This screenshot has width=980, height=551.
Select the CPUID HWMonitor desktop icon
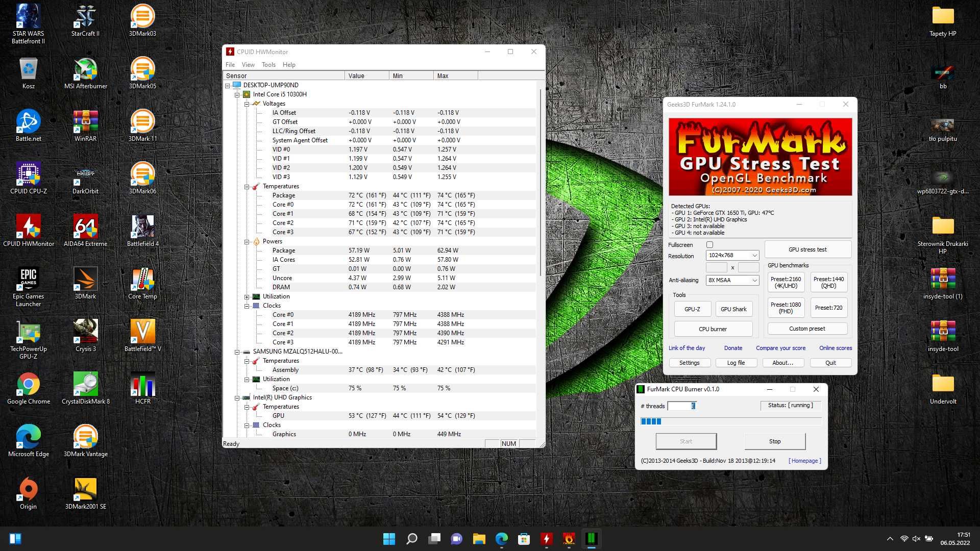click(x=28, y=231)
